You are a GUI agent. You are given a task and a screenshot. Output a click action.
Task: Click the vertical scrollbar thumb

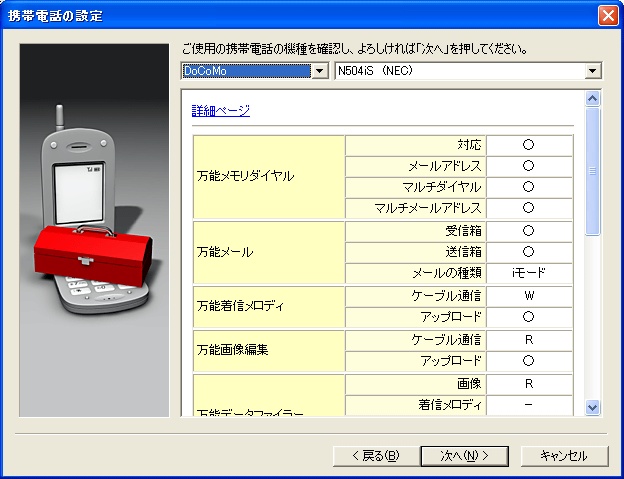pyautogui.click(x=592, y=170)
